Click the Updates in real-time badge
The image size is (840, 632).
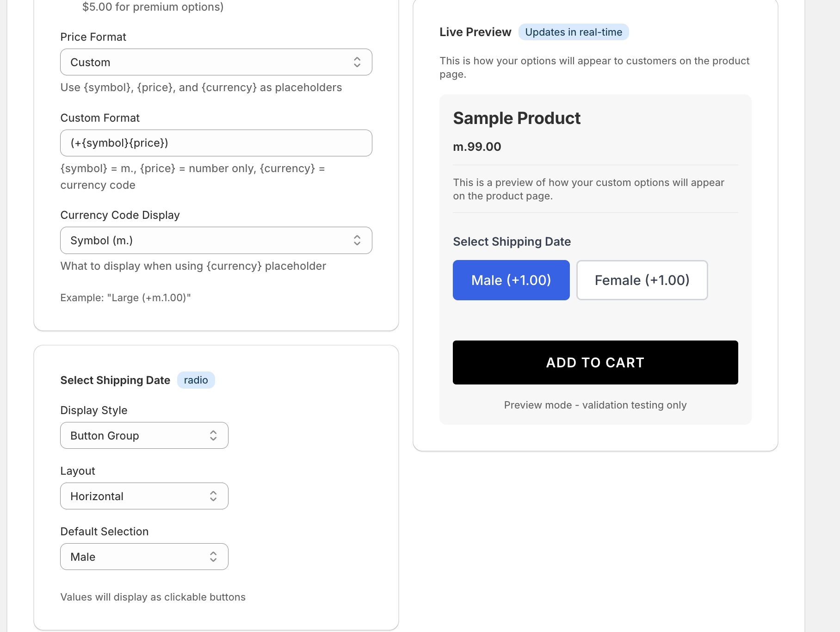point(573,32)
